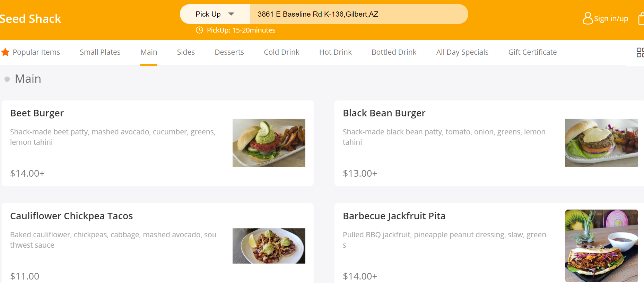The height and width of the screenshot is (283, 644).
Task: Open the Desserts category tab
Action: (x=229, y=52)
